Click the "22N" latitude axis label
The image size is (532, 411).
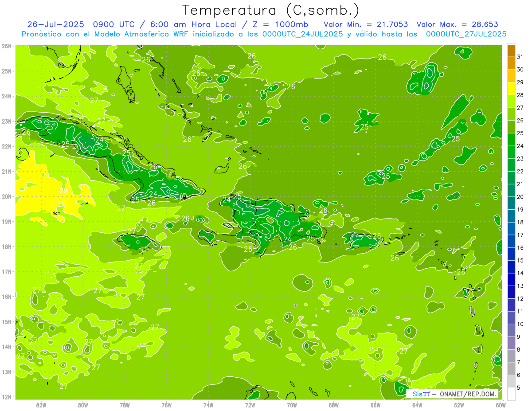click(x=7, y=146)
